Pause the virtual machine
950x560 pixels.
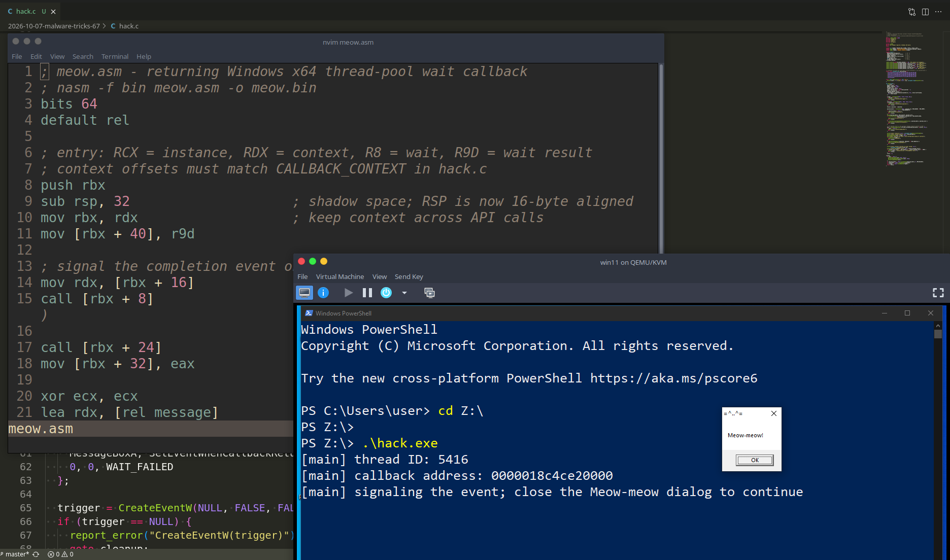click(x=367, y=293)
